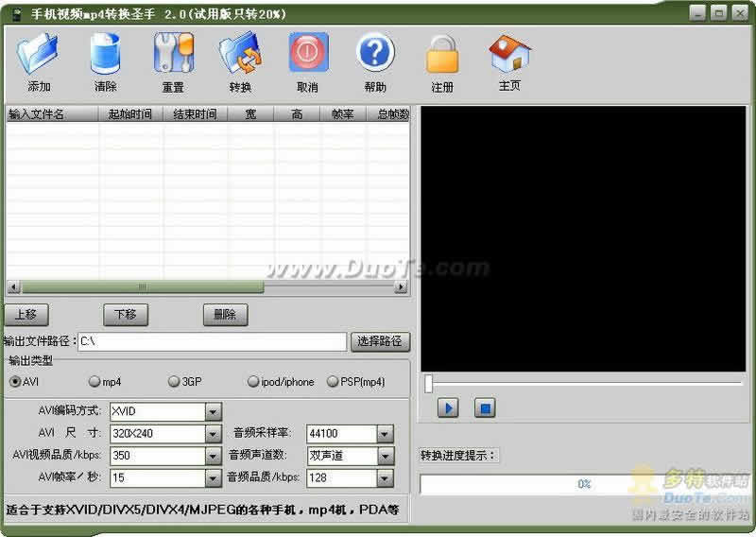Click the 清除 (Clear) trash bin icon

[x=105, y=53]
